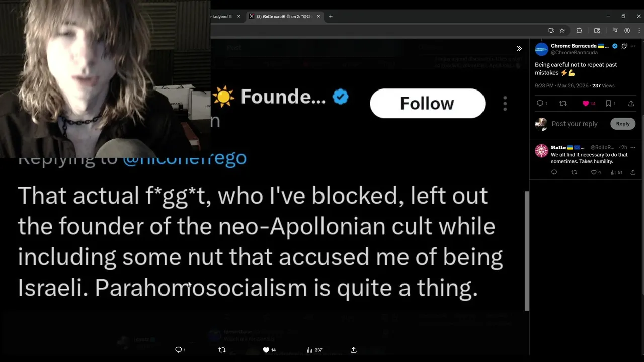Open the three-dot menu beside the Follow button
644x362 pixels.
click(x=505, y=104)
